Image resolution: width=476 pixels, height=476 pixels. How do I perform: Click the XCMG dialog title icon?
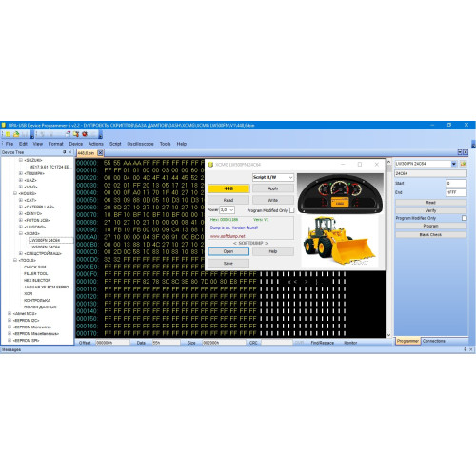210,165
